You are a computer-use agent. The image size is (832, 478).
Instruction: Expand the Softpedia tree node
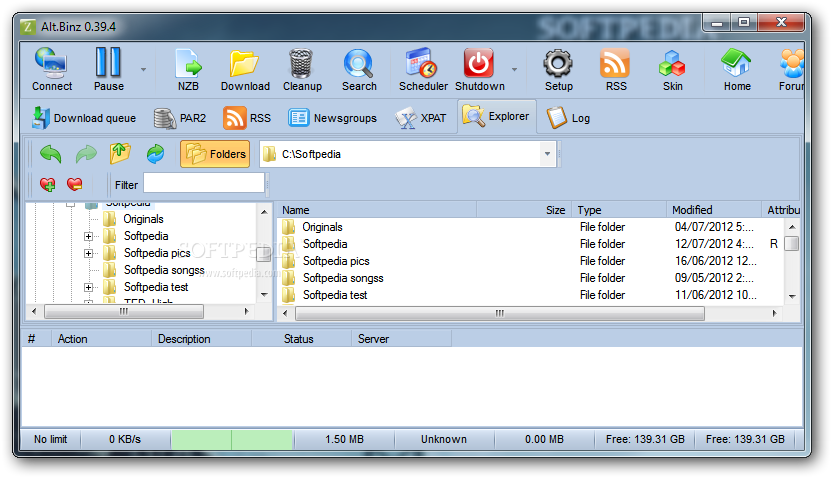point(89,236)
